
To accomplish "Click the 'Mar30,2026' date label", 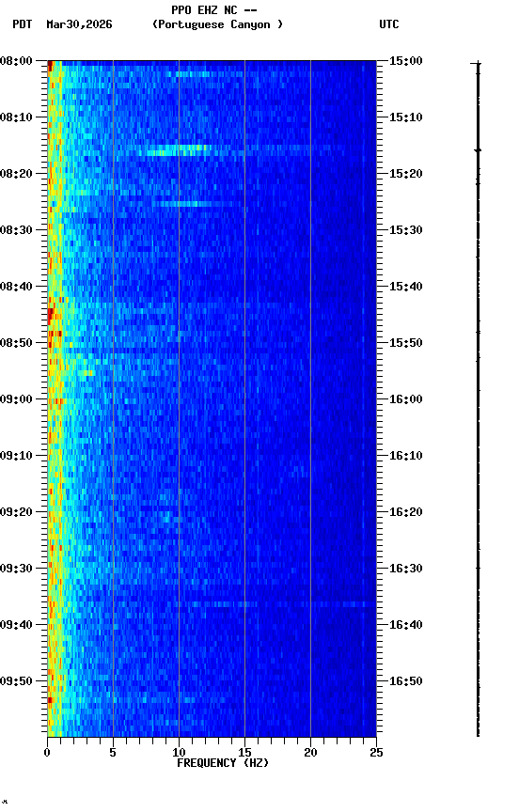I will [79, 24].
